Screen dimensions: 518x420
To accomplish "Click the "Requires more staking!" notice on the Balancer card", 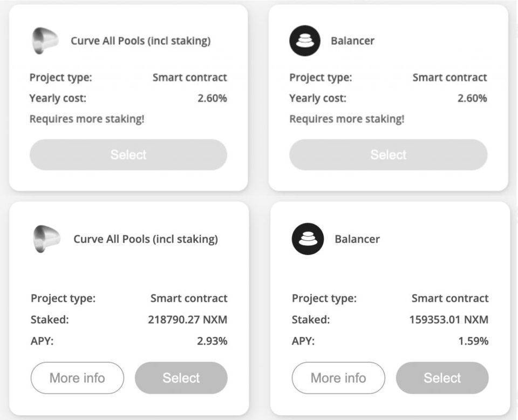I will click(346, 119).
